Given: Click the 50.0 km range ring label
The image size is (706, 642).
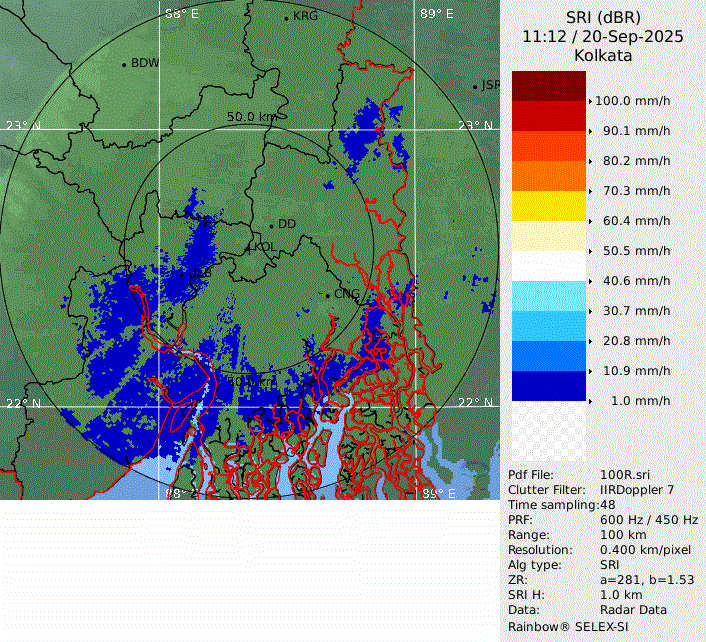Looking at the screenshot, I should pyautogui.click(x=251, y=117).
